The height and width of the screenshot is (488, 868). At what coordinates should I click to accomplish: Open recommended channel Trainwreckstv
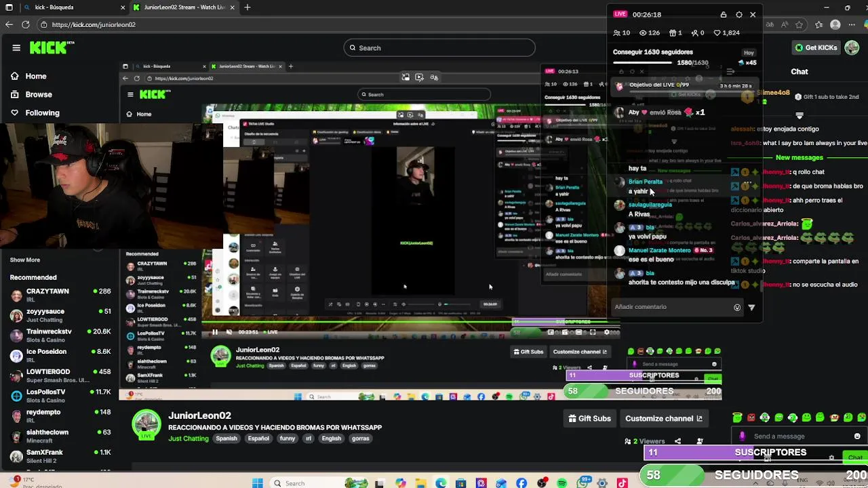[x=60, y=335]
